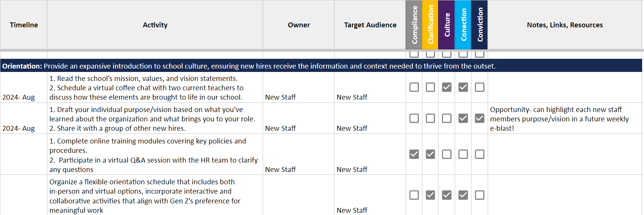644x215 pixels.
Task: Select the e-blast opportunity note cell
Action: pyautogui.click(x=565, y=118)
